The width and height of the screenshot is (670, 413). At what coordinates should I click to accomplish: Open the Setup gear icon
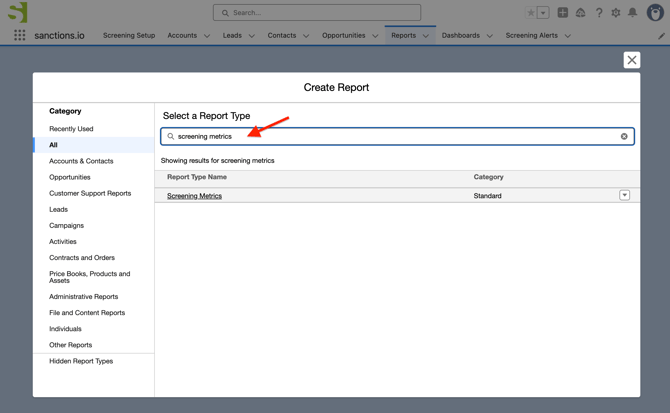(x=616, y=13)
